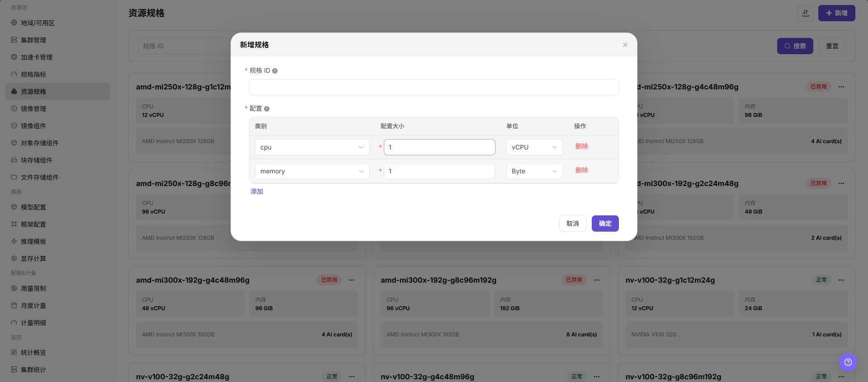Click the 推理模板 lightning icon
This screenshot has height=382, width=868.
(14, 241)
